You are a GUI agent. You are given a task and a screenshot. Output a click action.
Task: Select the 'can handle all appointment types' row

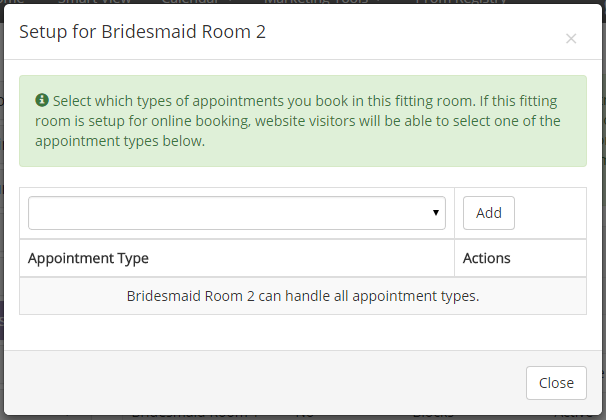click(303, 296)
